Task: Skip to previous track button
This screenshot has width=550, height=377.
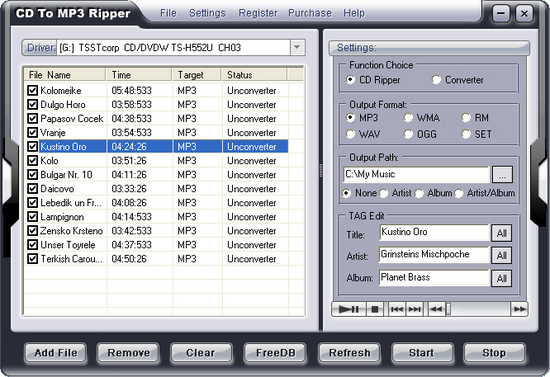Action: [397, 309]
